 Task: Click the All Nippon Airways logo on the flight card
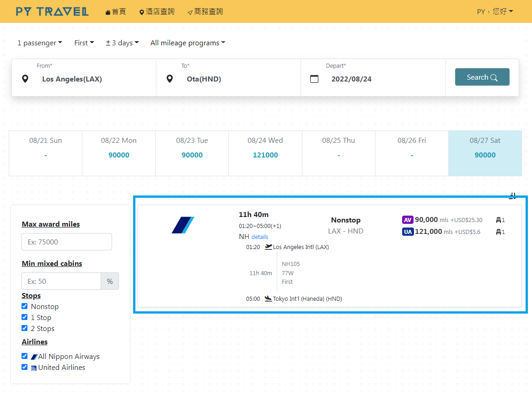tap(183, 225)
